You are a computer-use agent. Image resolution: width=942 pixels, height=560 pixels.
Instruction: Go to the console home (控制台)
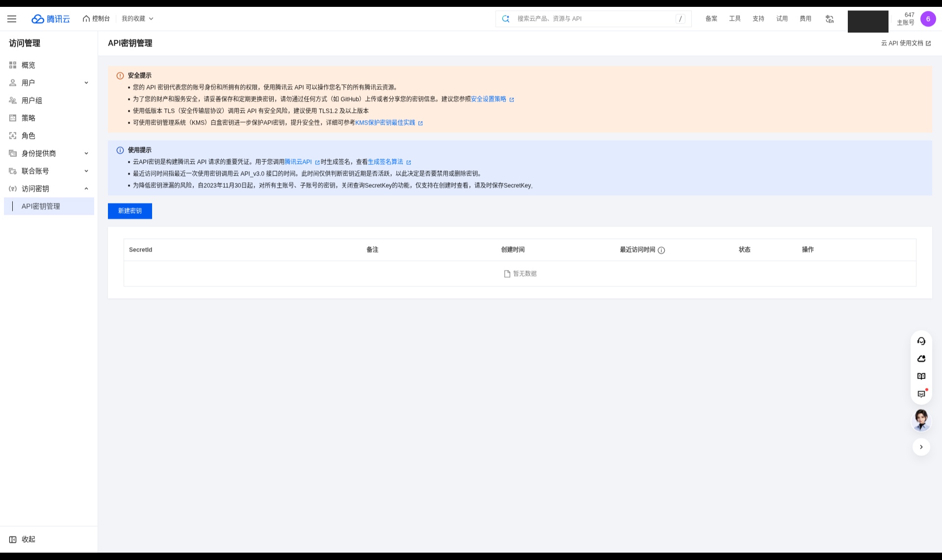(x=96, y=19)
